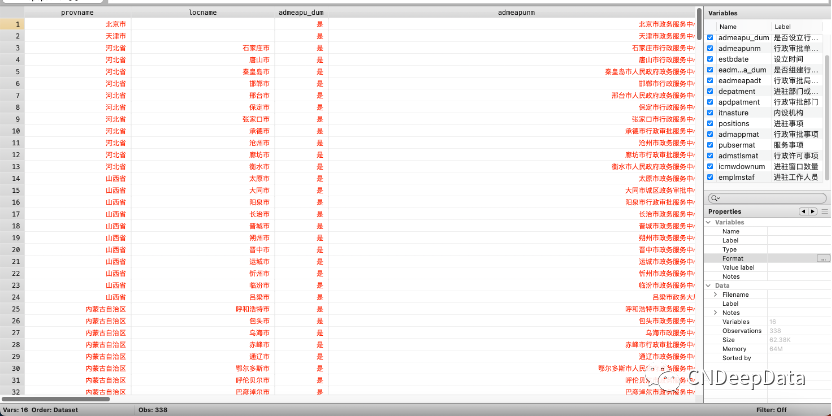Toggle the emplmstaf variable checkbox

pyautogui.click(x=710, y=177)
